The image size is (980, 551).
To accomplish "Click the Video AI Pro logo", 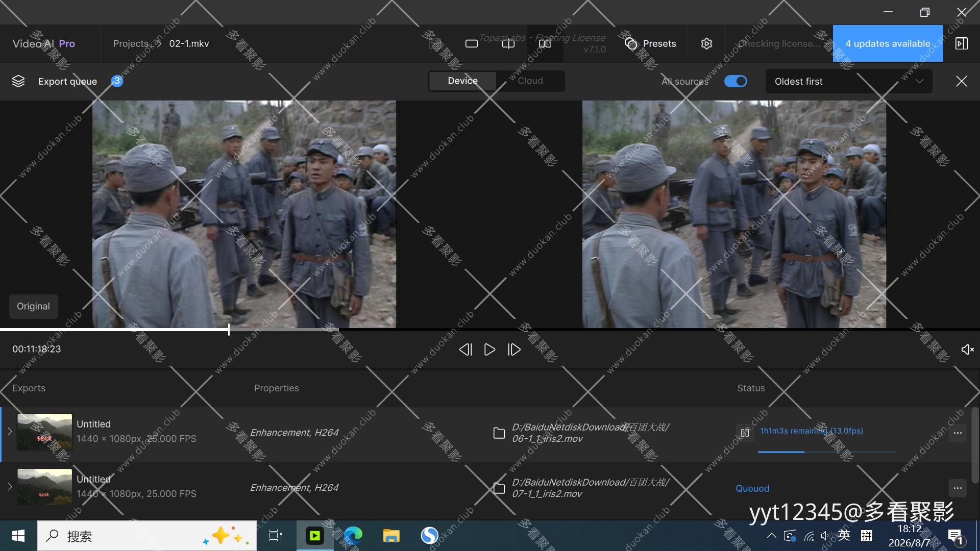I will tap(44, 44).
